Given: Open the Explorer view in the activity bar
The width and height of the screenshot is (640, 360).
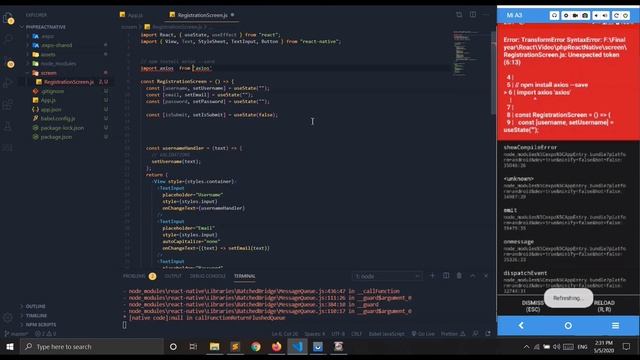Looking at the screenshot, I should 8,18.
